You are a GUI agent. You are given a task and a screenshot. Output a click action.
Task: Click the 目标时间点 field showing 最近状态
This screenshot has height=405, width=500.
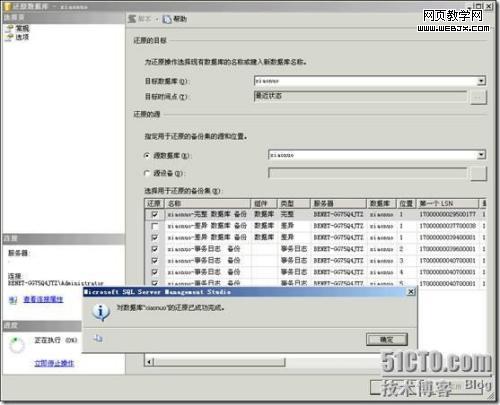pos(361,96)
